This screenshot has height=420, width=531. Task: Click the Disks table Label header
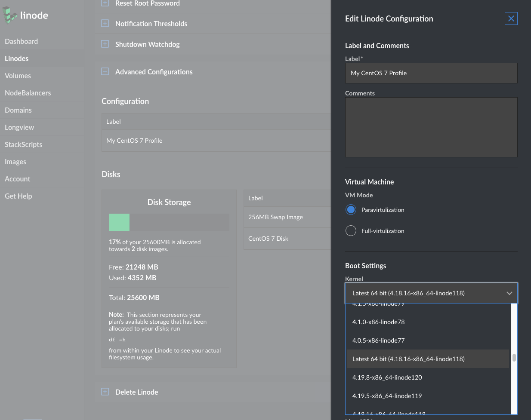256,198
